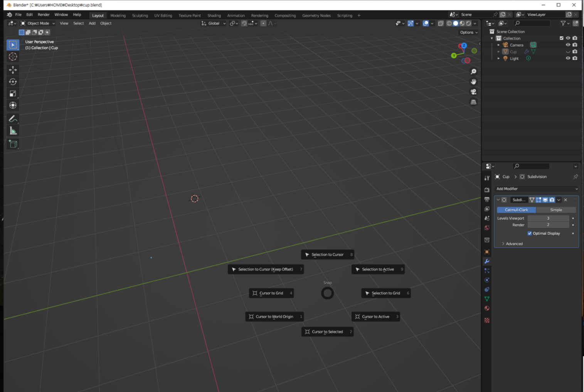Select the Simple subdivision type
The image size is (584, 392).
(x=556, y=210)
